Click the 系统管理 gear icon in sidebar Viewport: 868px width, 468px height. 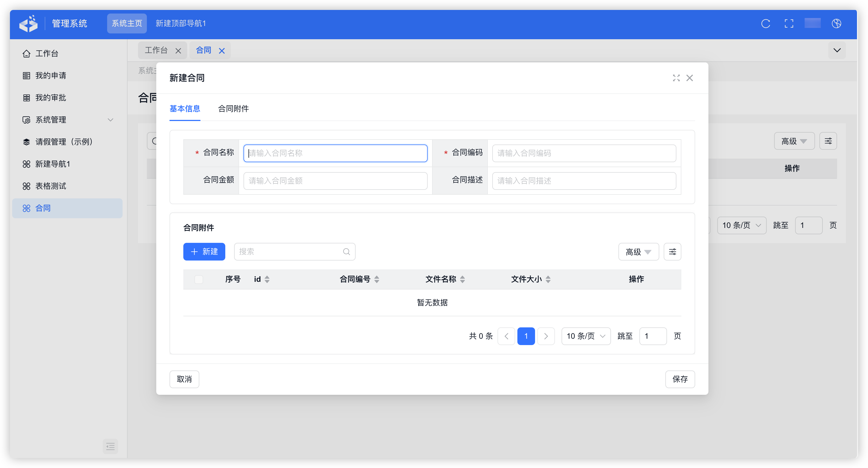[x=26, y=120]
